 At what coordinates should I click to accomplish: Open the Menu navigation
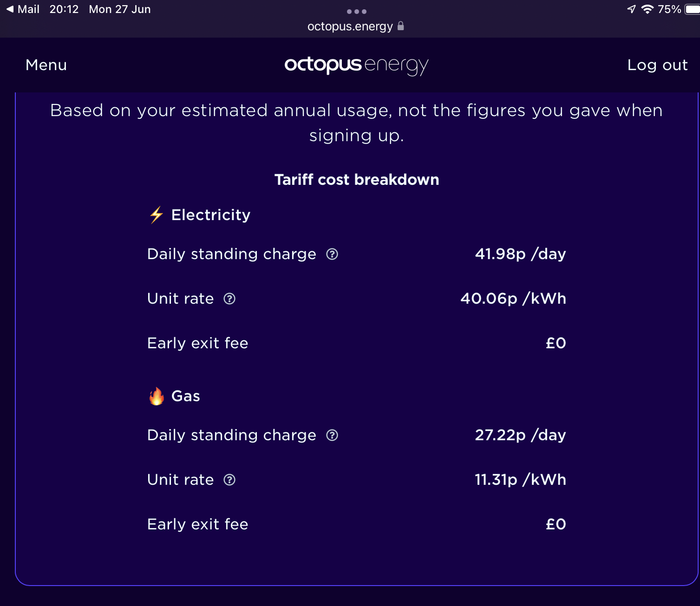(46, 65)
